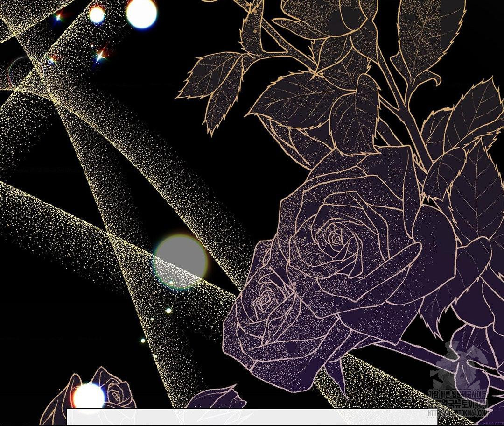The image size is (504, 426).
Task: Select the tall leaf in the top-right corner
Action: point(432,33)
